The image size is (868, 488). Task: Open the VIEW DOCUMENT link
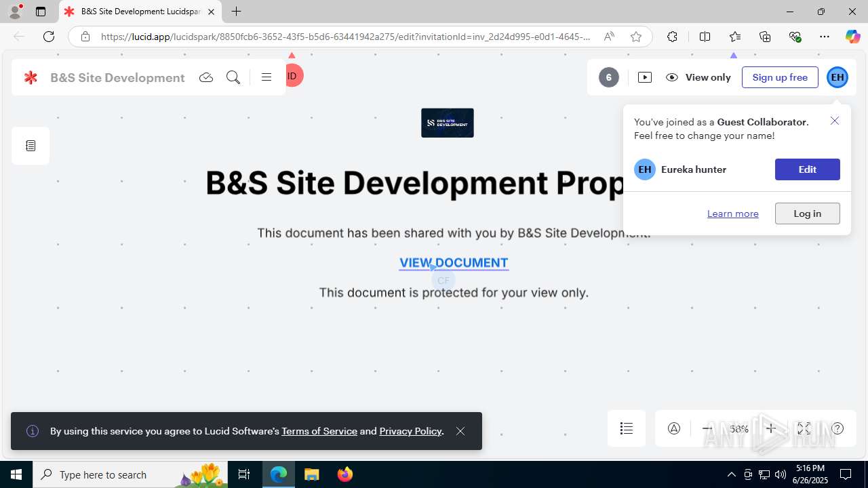pyautogui.click(x=454, y=263)
